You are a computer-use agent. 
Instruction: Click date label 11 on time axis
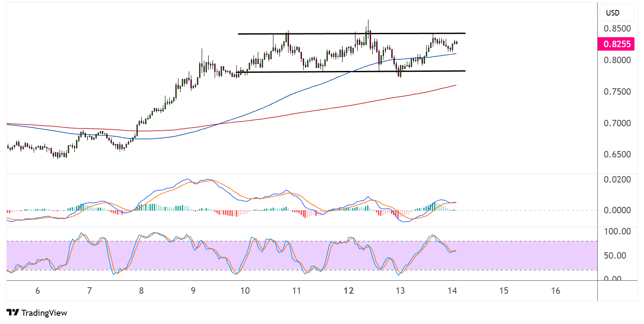(297, 291)
